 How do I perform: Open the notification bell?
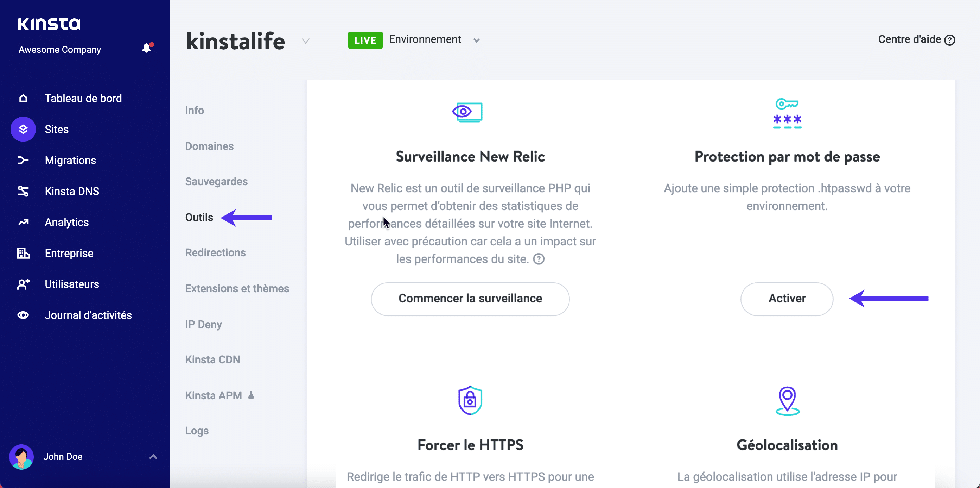tap(146, 48)
